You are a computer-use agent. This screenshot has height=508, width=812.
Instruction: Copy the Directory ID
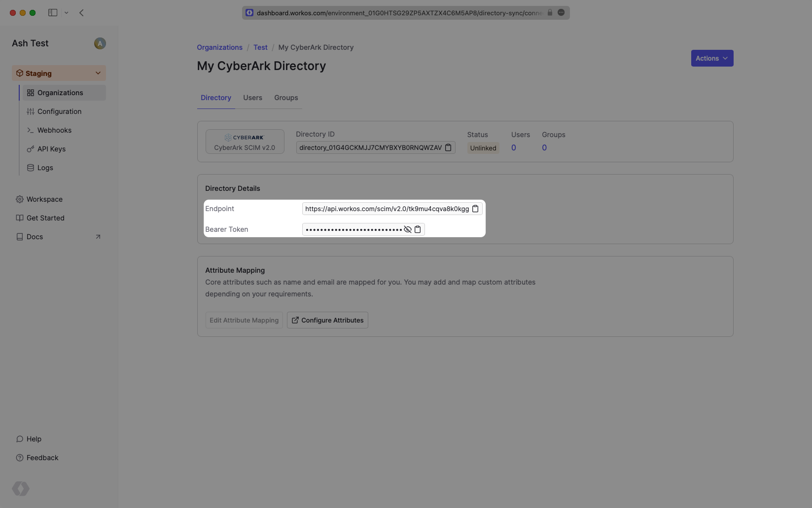coord(448,147)
